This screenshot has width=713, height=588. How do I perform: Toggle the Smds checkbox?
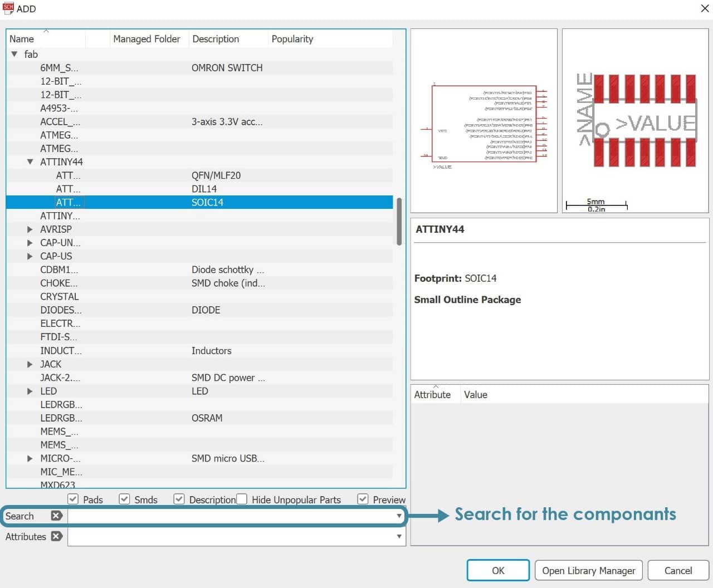click(124, 499)
